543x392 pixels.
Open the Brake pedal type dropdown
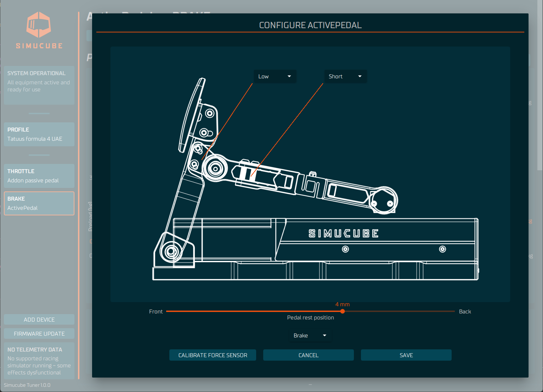pyautogui.click(x=310, y=336)
